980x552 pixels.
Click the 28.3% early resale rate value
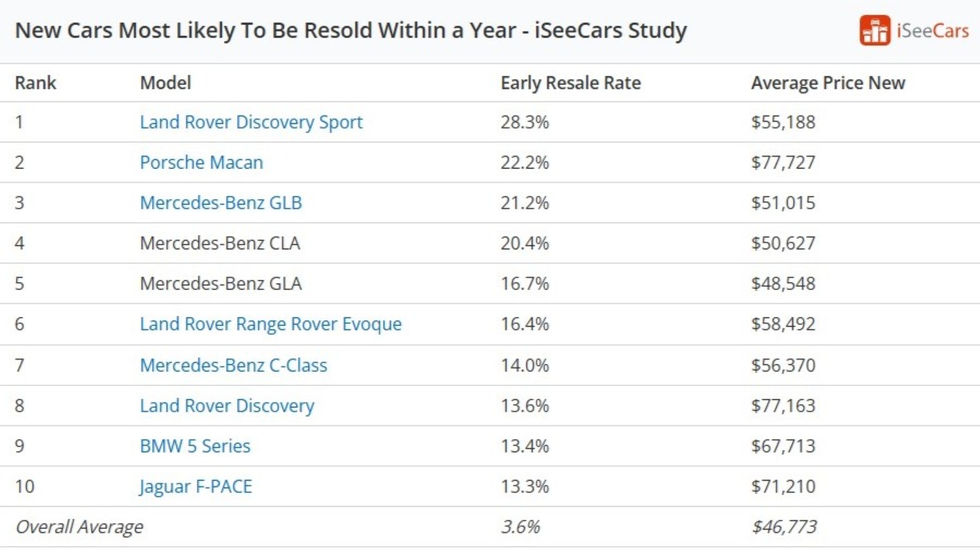pyautogui.click(x=525, y=122)
